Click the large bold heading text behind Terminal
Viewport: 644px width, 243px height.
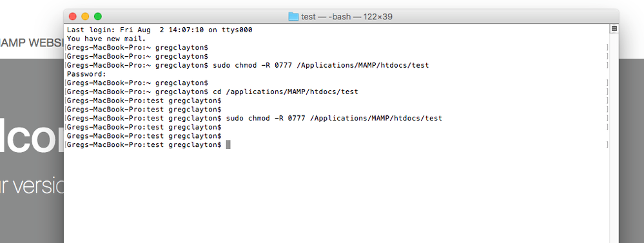[x=32, y=135]
